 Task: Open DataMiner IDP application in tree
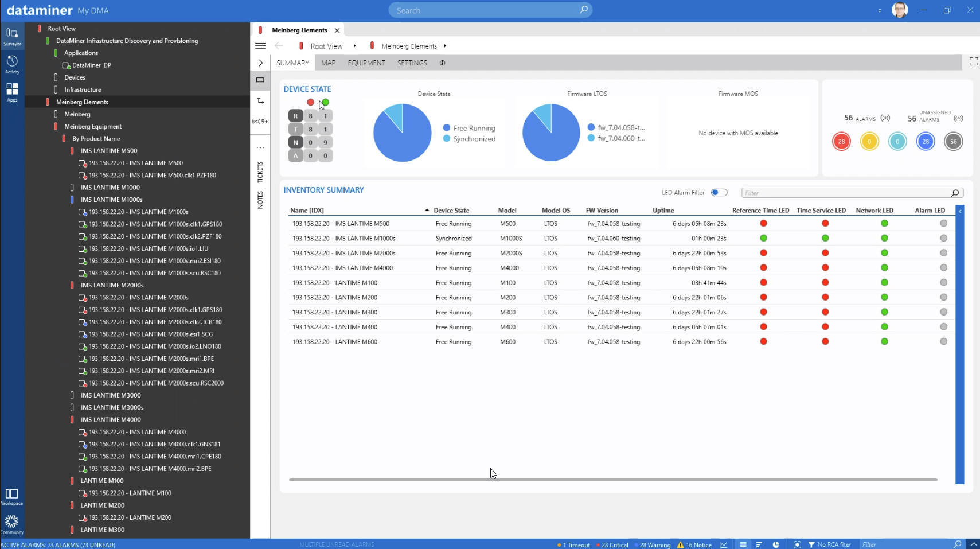pyautogui.click(x=91, y=65)
